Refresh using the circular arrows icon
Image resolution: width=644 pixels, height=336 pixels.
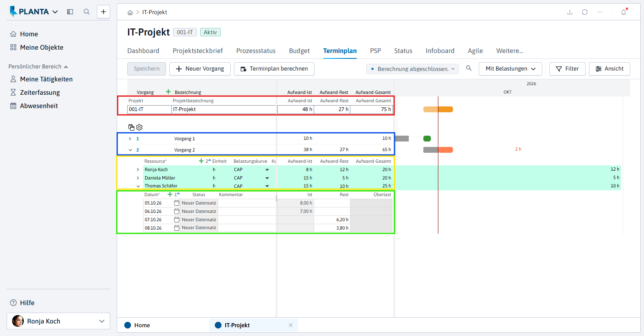click(585, 12)
